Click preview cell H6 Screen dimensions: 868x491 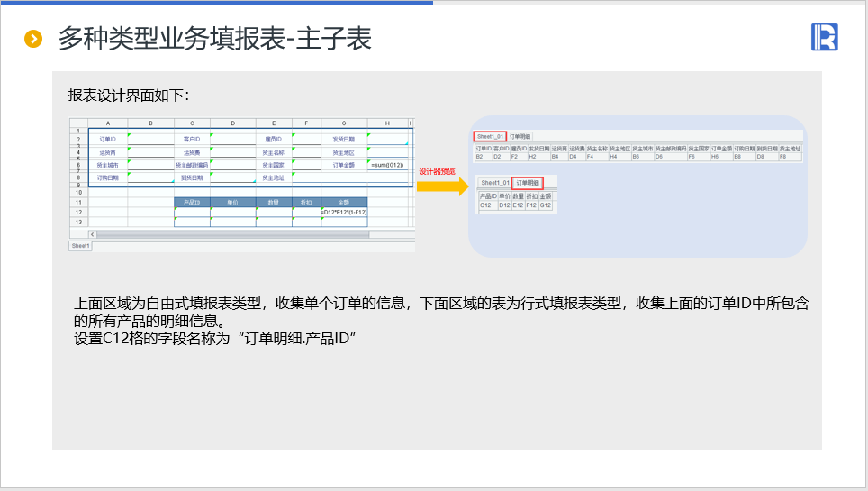pyautogui.click(x=722, y=157)
